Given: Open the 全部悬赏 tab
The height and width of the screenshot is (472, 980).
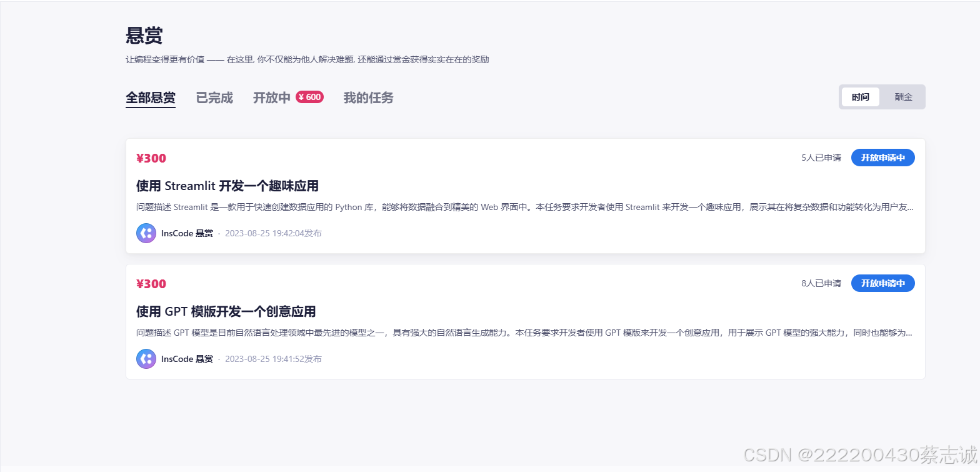Looking at the screenshot, I should [x=151, y=98].
